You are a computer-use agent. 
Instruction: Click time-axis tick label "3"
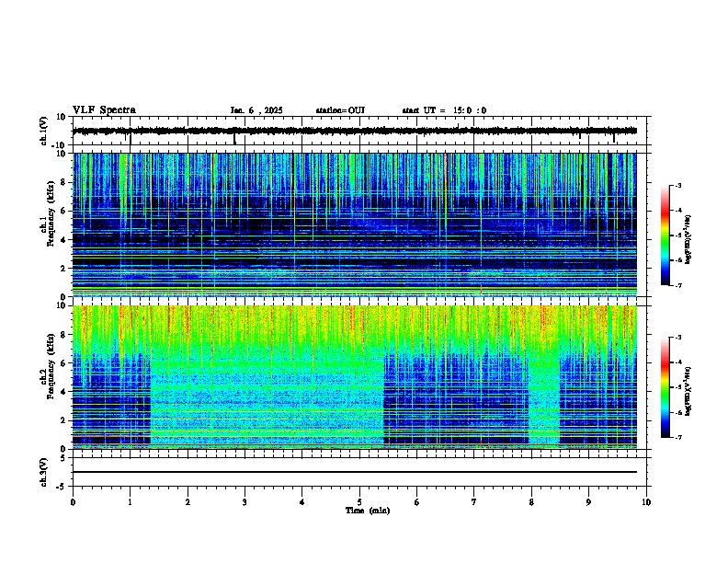tap(245, 502)
